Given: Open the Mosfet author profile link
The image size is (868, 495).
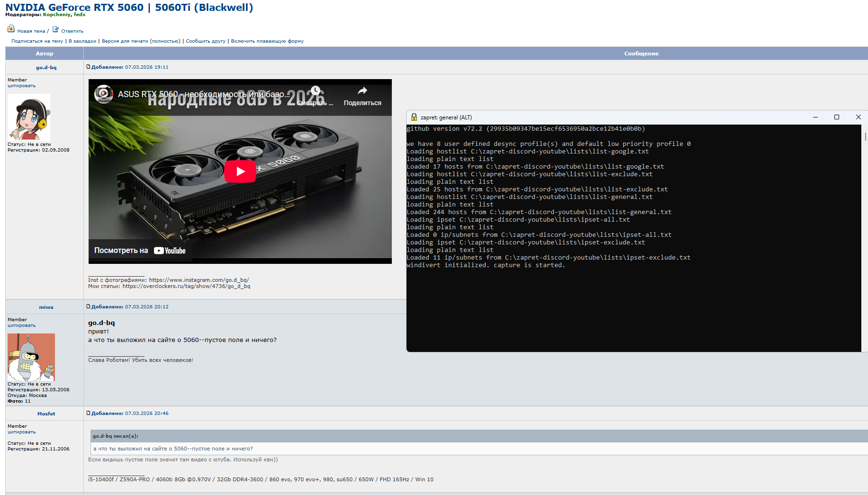Looking at the screenshot, I should click(46, 414).
